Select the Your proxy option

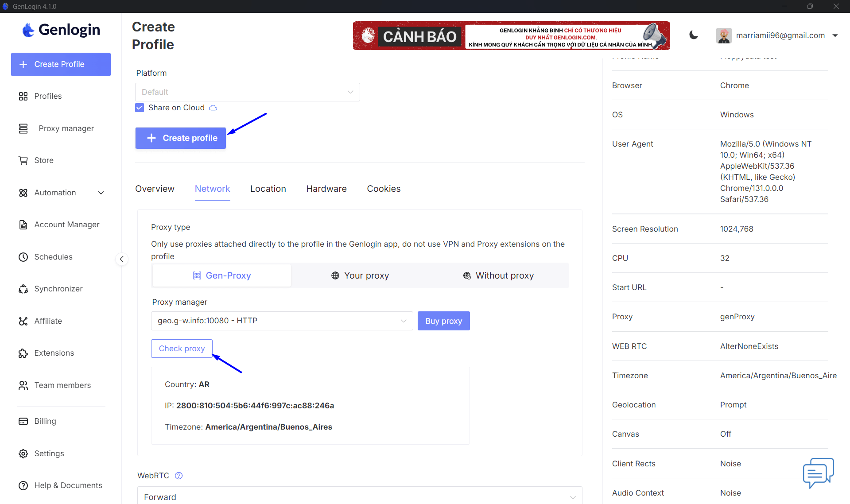(x=360, y=275)
